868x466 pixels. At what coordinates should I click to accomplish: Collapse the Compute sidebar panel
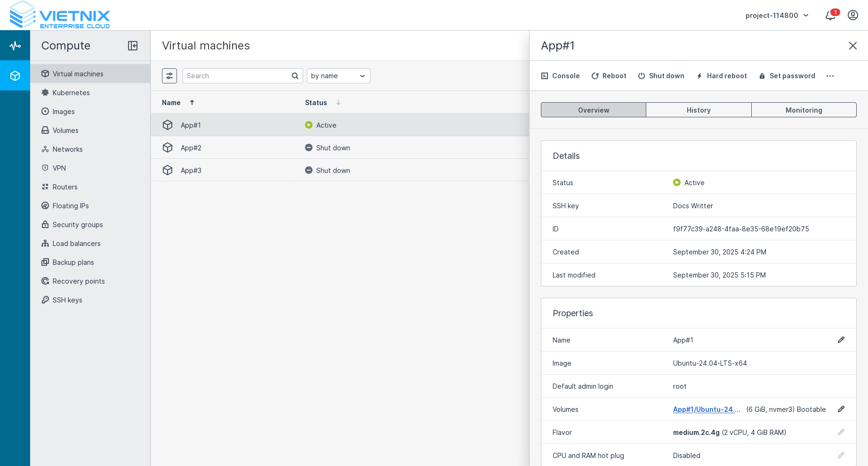[x=133, y=46]
